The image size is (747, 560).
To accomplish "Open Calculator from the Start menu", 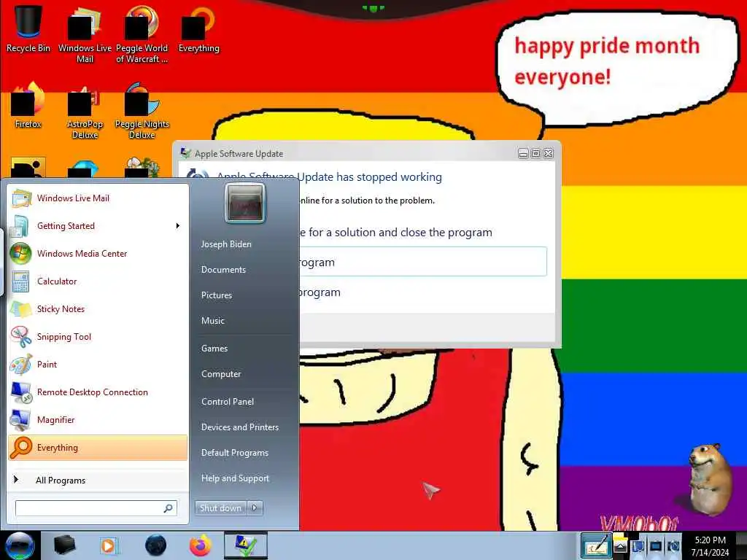I will pos(98,281).
